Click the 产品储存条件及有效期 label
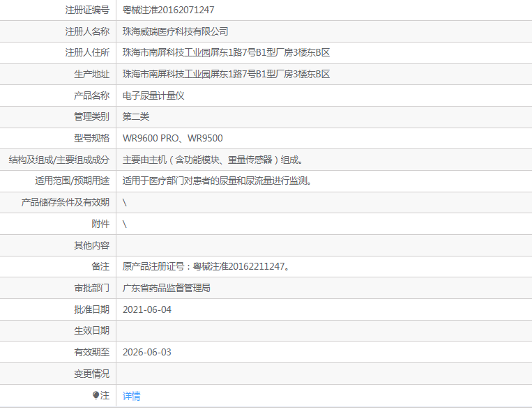 point(65,202)
